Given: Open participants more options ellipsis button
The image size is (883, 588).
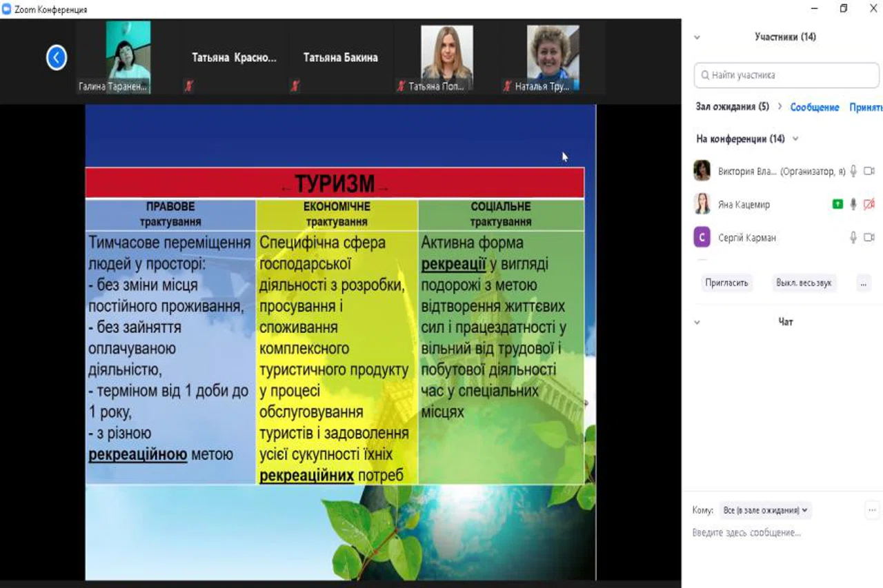Looking at the screenshot, I should (863, 283).
